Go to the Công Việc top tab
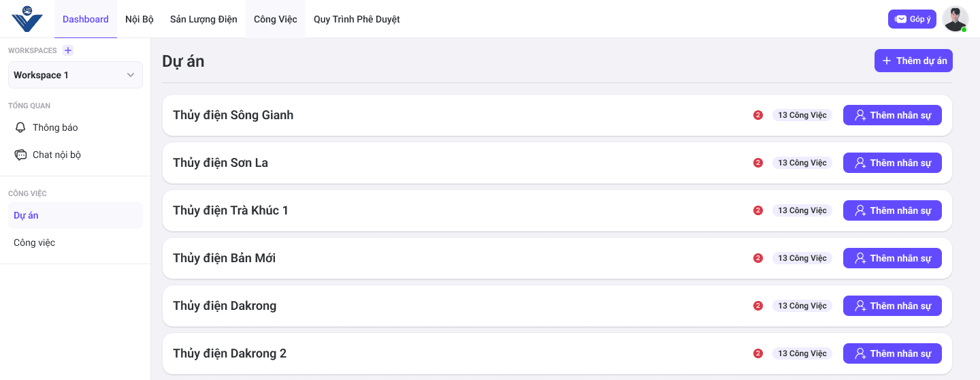Viewport: 980px width, 380px height. coord(276,19)
